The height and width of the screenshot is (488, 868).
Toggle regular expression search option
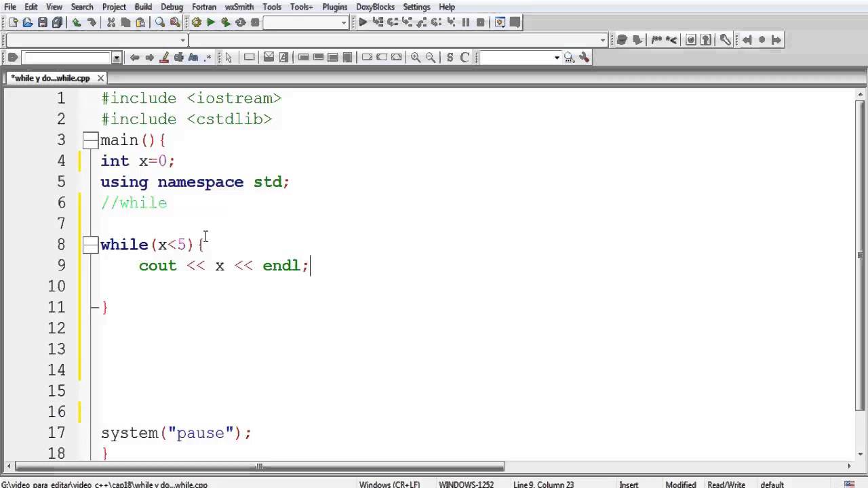pyautogui.click(x=208, y=58)
